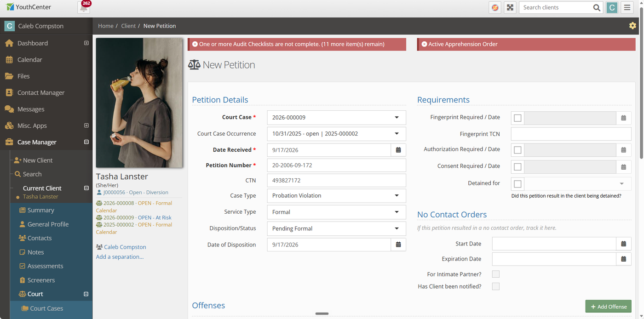Check the Fingerprint Required checkbox
Screen dimensions: 644x319
click(x=517, y=118)
